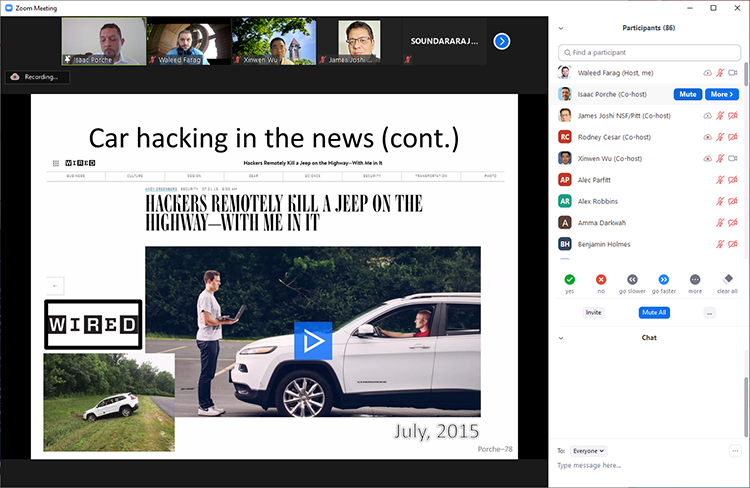Click Rodney Cesar's RC avatar
Image resolution: width=750 pixels, height=488 pixels.
click(565, 137)
